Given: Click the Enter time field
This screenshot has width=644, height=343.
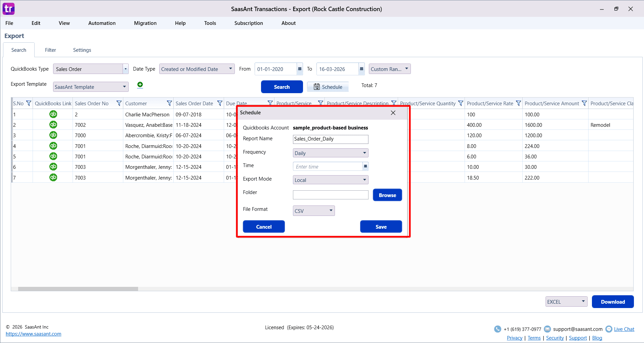Looking at the screenshot, I should click(x=328, y=166).
